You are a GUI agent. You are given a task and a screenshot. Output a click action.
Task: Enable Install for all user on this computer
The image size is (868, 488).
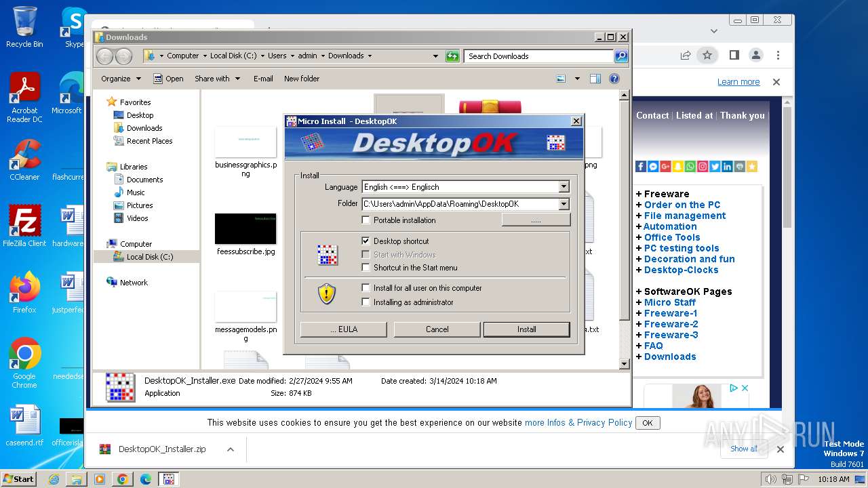[x=366, y=288]
